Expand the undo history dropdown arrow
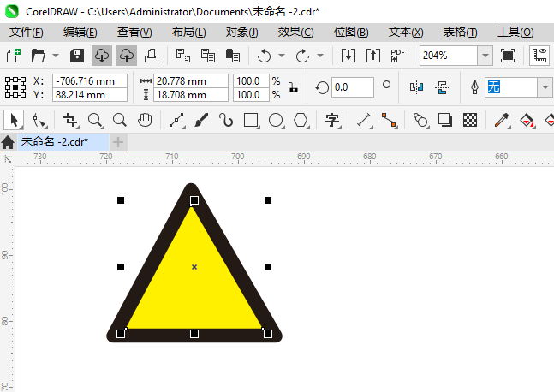This screenshot has width=554, height=392. [282, 56]
